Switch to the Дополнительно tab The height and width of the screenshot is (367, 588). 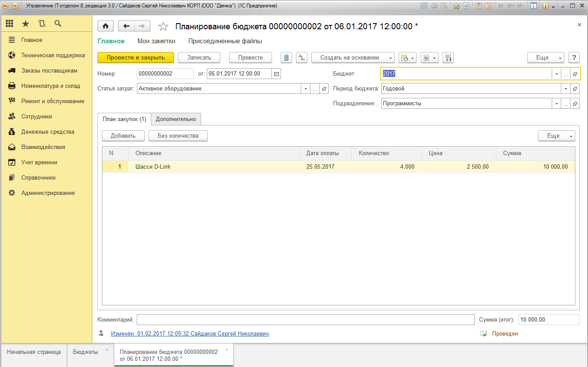tap(176, 119)
